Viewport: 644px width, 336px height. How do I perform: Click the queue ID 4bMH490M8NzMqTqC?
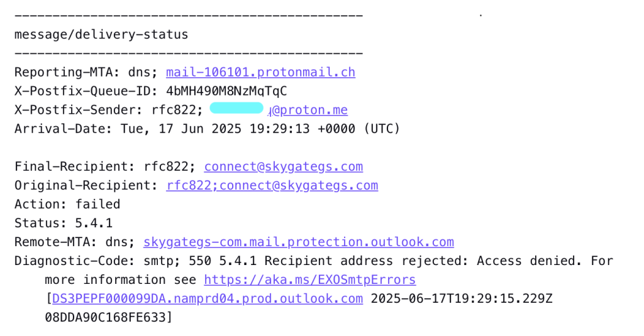(x=226, y=91)
